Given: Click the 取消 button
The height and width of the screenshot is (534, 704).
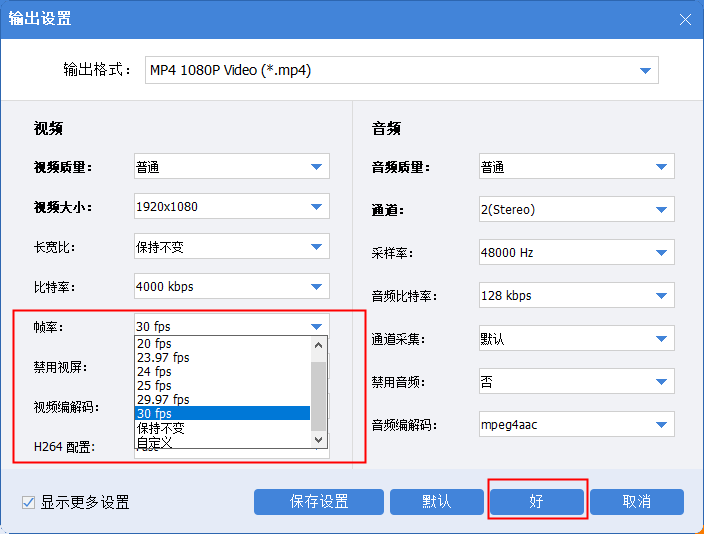Looking at the screenshot, I should [x=636, y=502].
